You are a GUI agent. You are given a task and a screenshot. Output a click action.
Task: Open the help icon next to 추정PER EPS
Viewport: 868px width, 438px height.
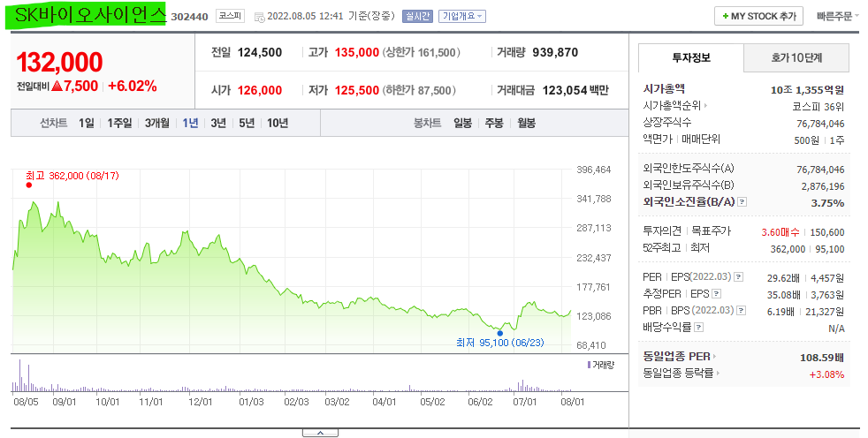coord(716,294)
